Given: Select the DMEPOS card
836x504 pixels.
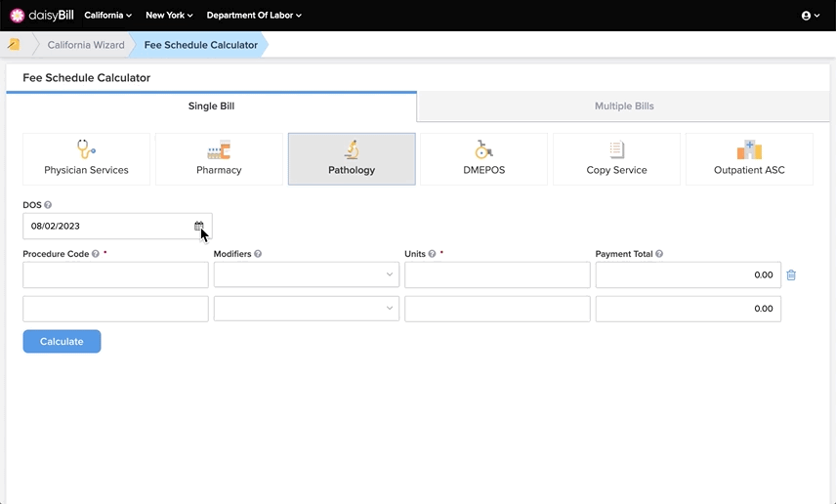Looking at the screenshot, I should tap(484, 159).
